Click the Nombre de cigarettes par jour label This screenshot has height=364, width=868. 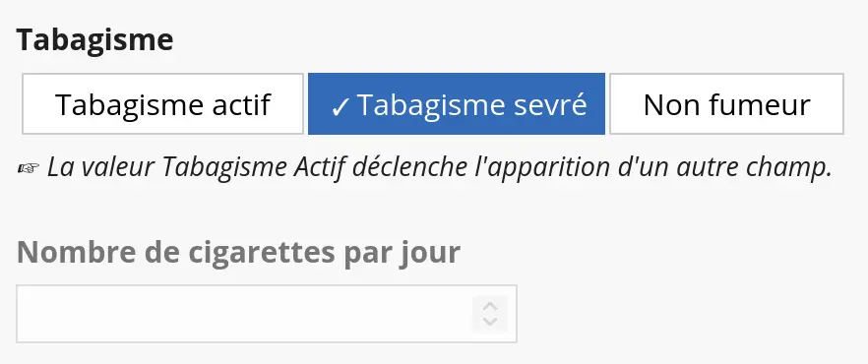238,252
